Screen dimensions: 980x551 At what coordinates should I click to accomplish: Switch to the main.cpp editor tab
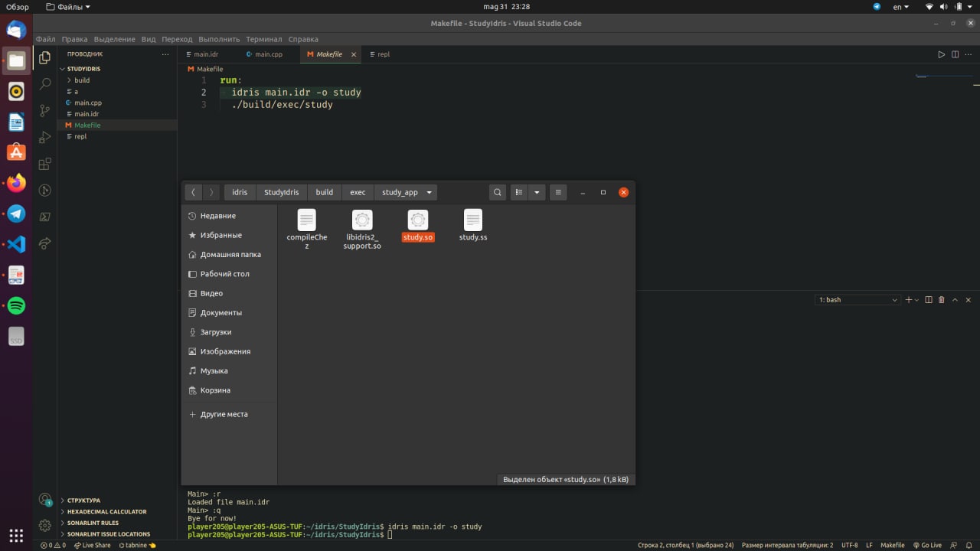coord(269,54)
